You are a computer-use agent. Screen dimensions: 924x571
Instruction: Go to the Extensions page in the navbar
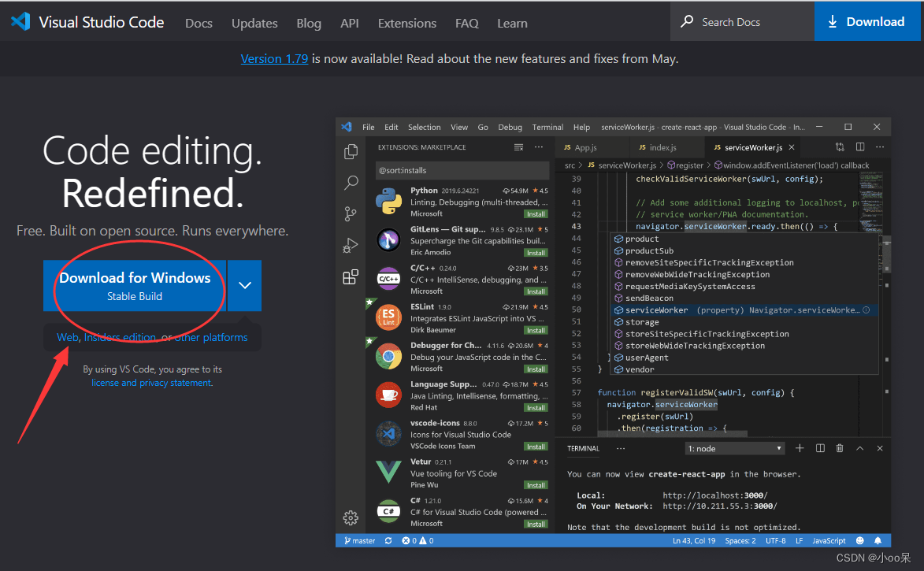pyautogui.click(x=407, y=23)
